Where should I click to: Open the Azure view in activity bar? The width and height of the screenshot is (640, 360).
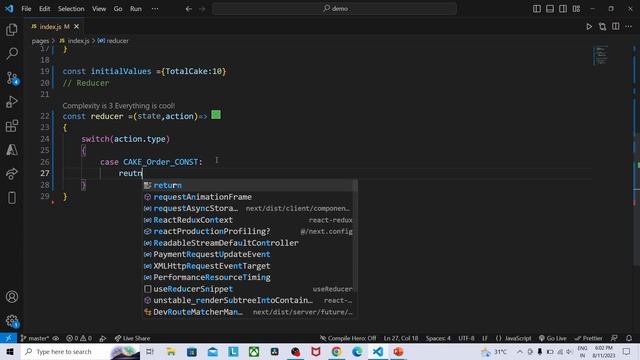12,150
